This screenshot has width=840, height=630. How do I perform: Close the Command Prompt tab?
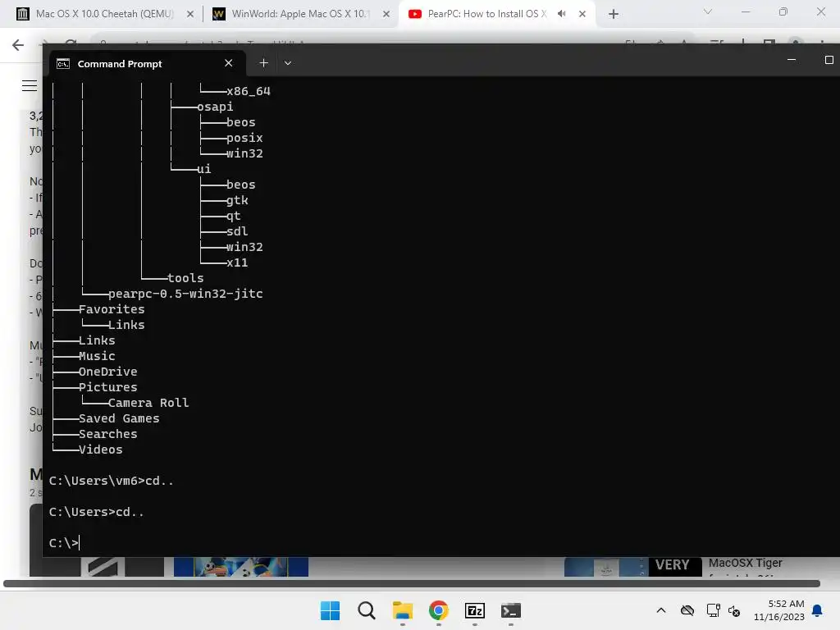(x=229, y=63)
